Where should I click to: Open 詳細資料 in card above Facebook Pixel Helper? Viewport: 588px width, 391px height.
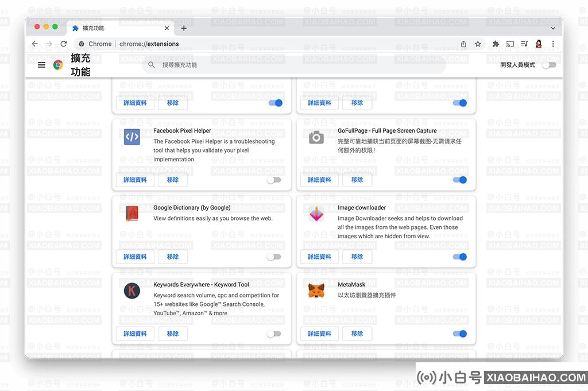tap(135, 103)
